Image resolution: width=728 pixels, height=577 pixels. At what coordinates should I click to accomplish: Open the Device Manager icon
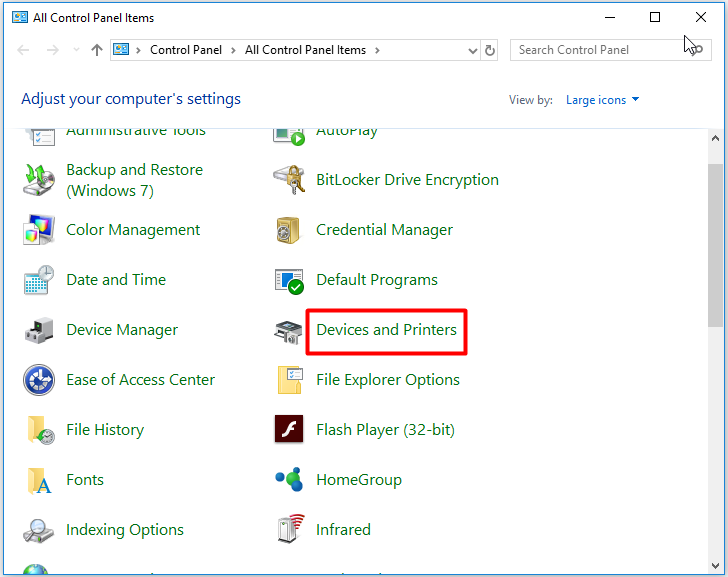39,330
